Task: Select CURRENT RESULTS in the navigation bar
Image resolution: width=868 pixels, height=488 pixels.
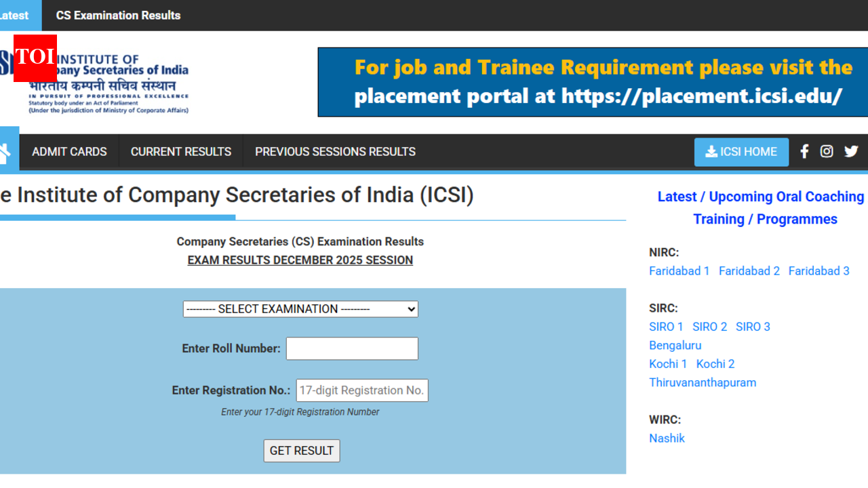Action: point(180,152)
